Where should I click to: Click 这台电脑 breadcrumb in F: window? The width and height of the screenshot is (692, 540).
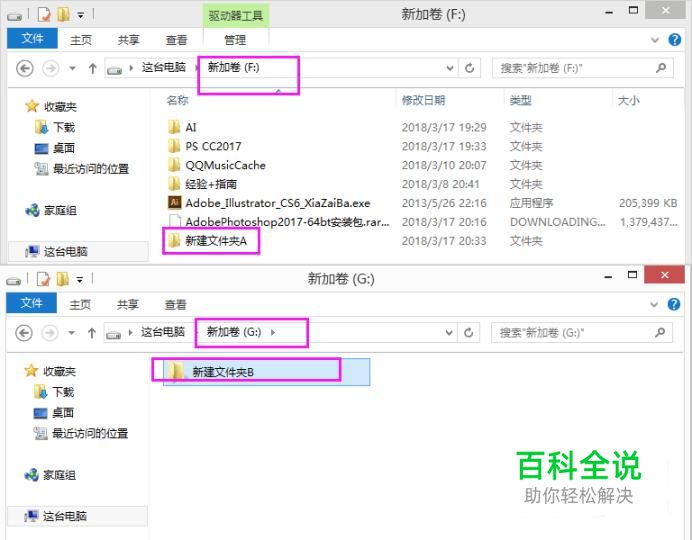[x=163, y=68]
